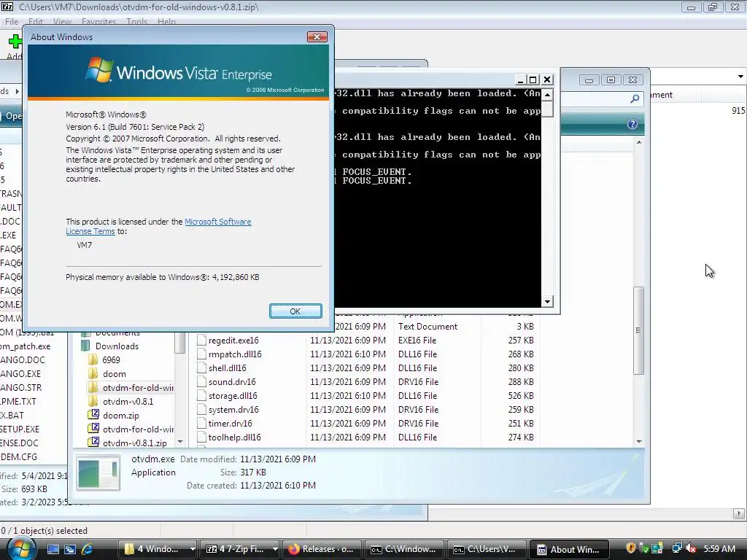Select SETUP.EXE in 7-Zip list
747x560 pixels.
click(x=20, y=429)
